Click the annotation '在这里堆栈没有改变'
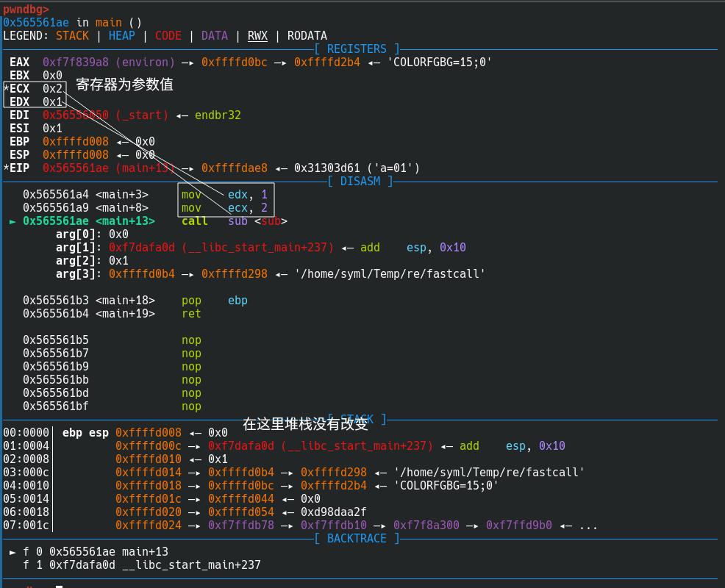Image resolution: width=725 pixels, height=588 pixels. click(305, 424)
